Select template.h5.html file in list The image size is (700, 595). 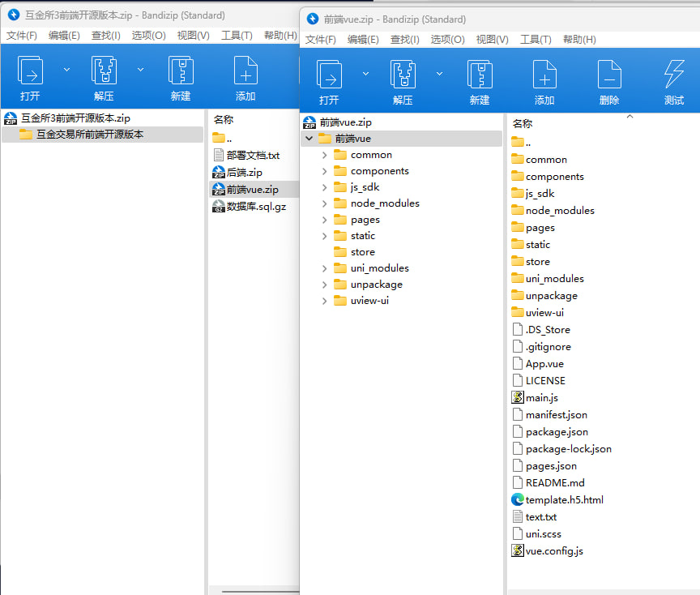click(557, 500)
